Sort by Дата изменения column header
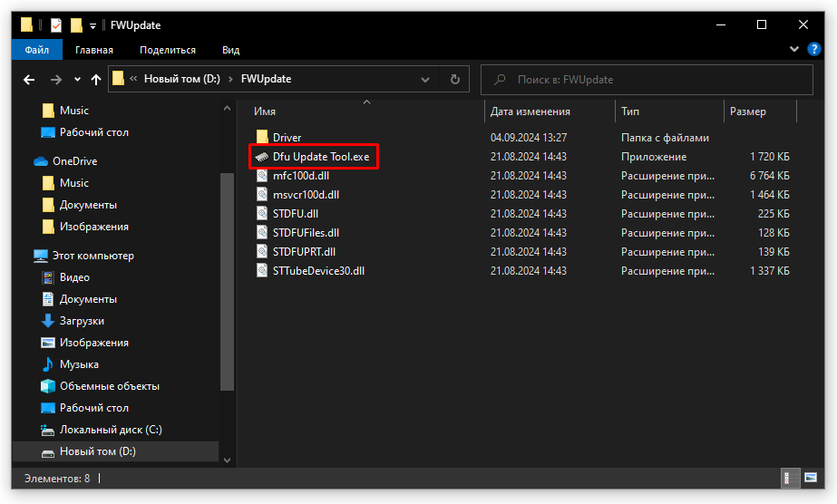This screenshot has width=837, height=504. pos(530,111)
